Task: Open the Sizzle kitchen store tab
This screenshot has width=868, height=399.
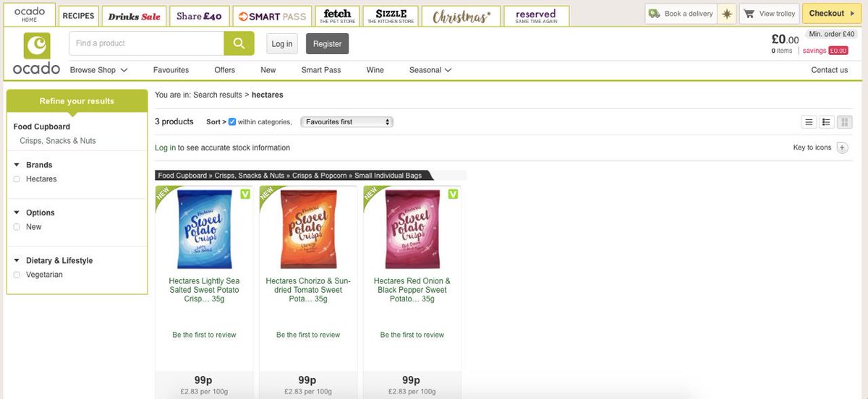Action: pyautogui.click(x=391, y=16)
